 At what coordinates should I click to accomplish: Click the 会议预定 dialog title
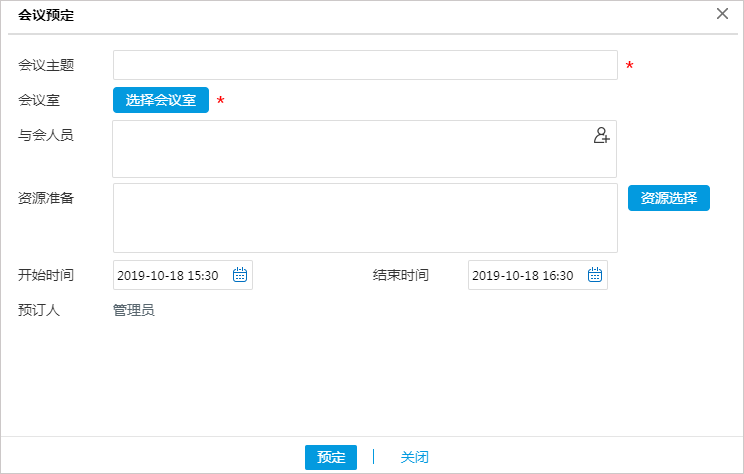46,15
